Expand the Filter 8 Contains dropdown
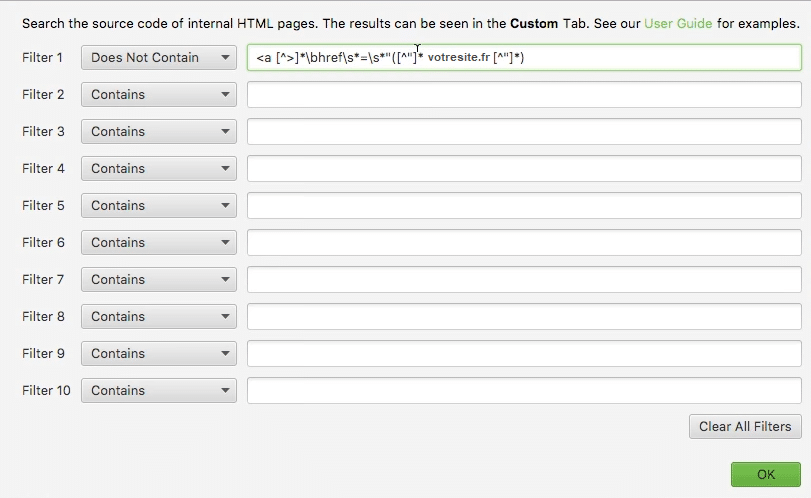 tap(159, 317)
